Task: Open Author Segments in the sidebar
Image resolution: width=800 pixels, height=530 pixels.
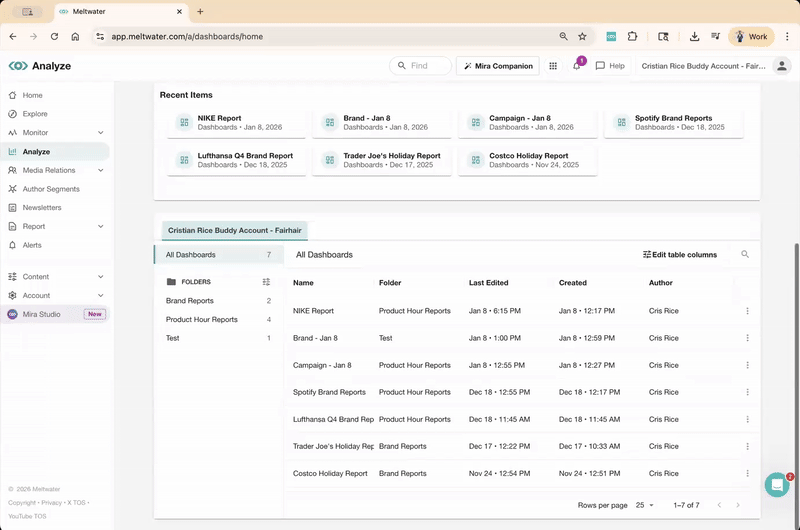Action: [x=55, y=189]
